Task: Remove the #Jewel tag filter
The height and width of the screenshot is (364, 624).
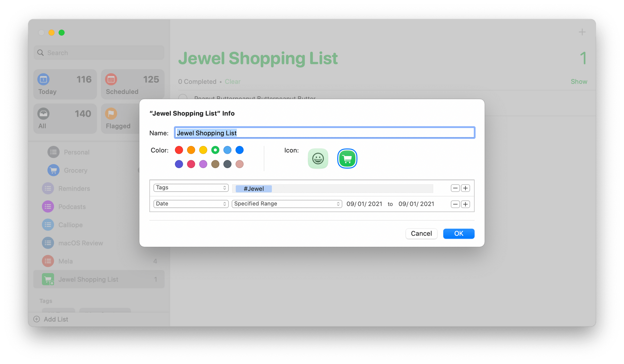Action: (455, 188)
